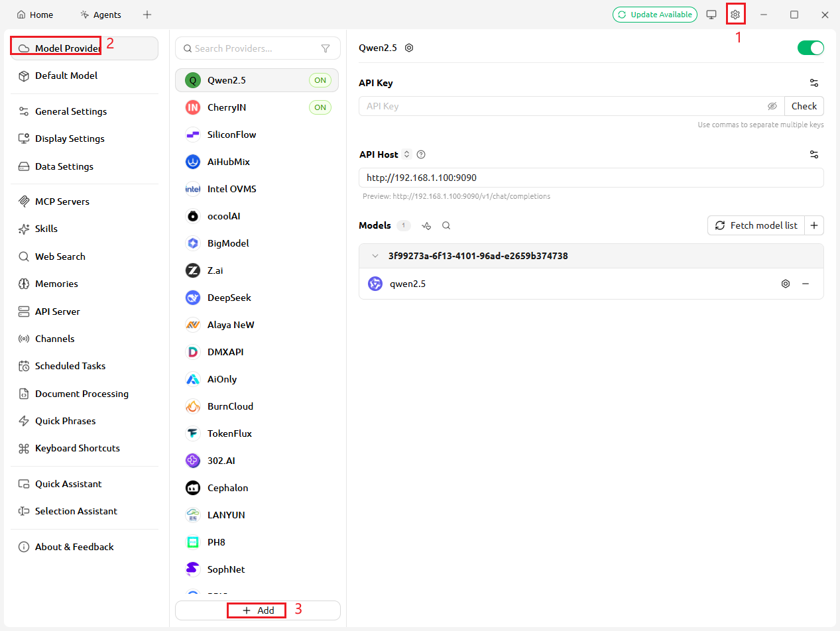Change the API Host type selector arrows
This screenshot has height=631, width=840.
pos(407,154)
